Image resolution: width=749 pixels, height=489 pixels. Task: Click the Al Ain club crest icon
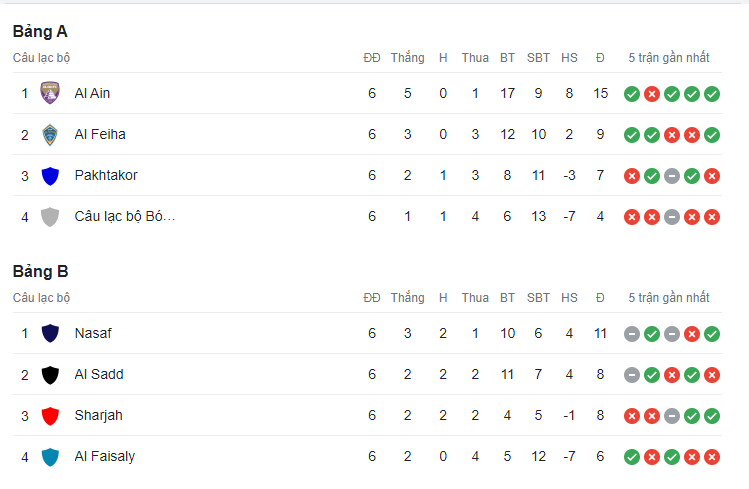50,93
